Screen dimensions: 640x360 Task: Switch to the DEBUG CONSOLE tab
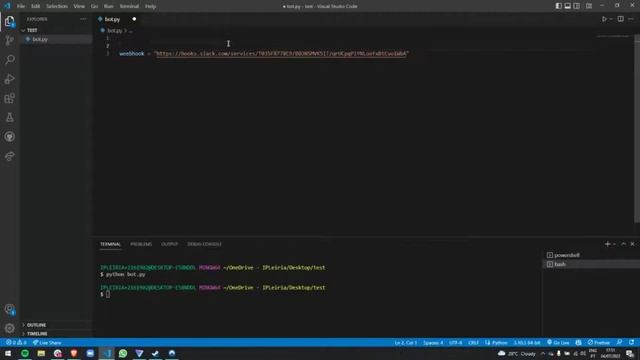[x=204, y=244]
